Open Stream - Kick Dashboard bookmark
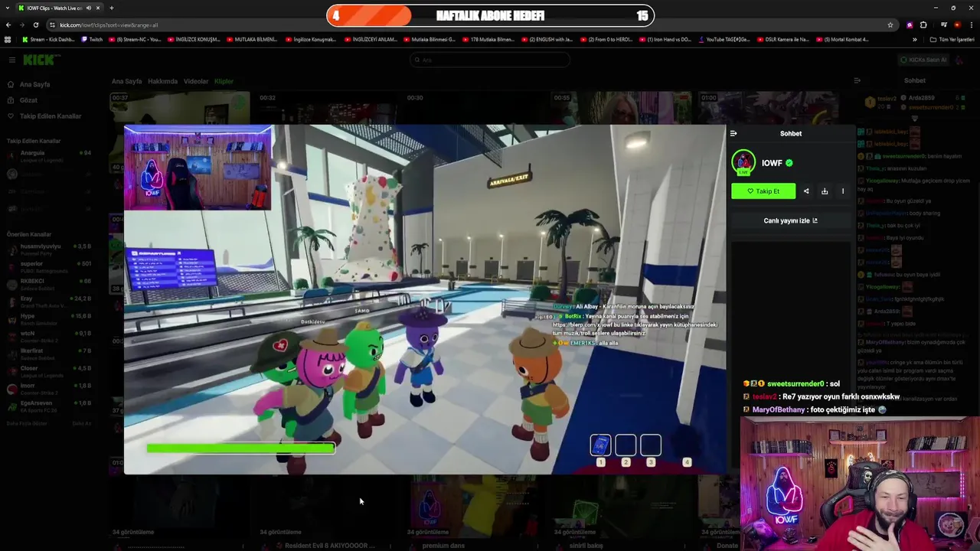 coord(48,40)
